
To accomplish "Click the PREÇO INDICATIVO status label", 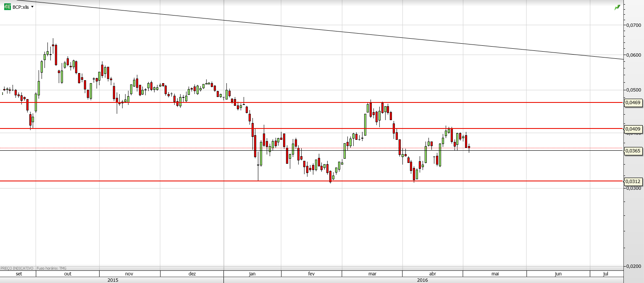I will (x=17, y=268).
